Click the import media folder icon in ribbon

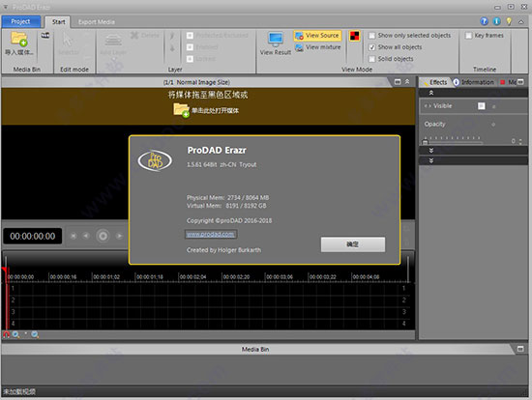19,39
